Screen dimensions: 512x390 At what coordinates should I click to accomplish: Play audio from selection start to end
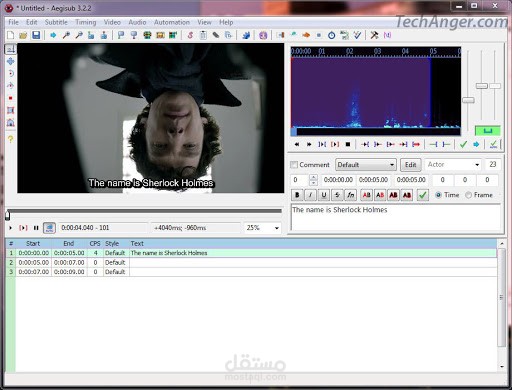[335, 144]
